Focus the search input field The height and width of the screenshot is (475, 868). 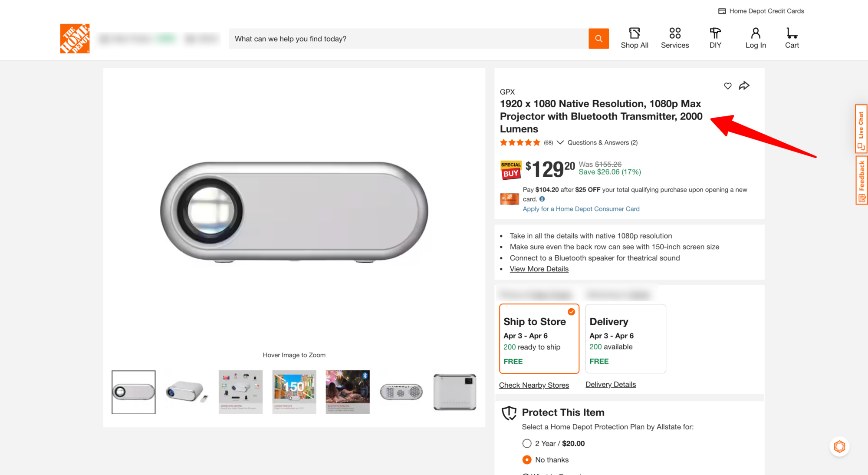coord(408,39)
